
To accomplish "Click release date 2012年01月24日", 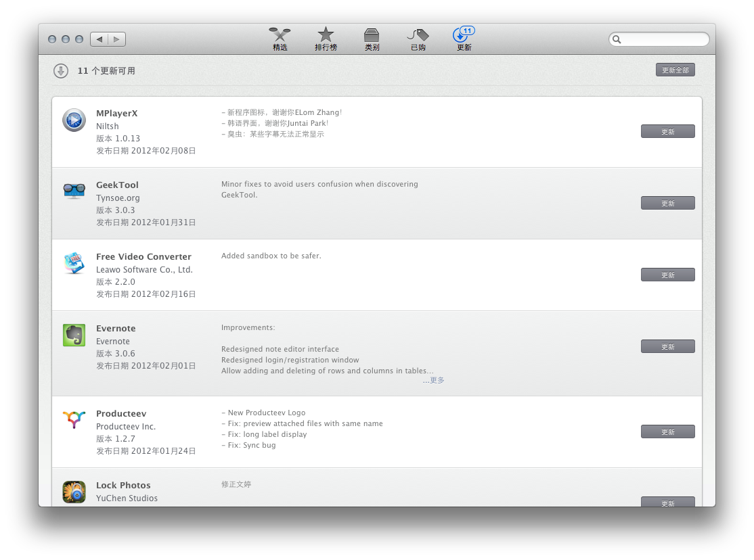I will pyautogui.click(x=164, y=451).
